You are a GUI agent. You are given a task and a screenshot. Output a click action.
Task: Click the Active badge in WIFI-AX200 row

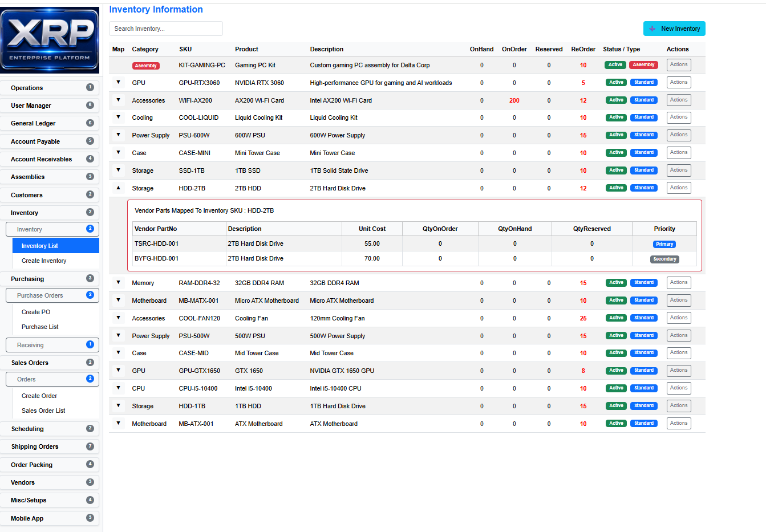point(616,100)
